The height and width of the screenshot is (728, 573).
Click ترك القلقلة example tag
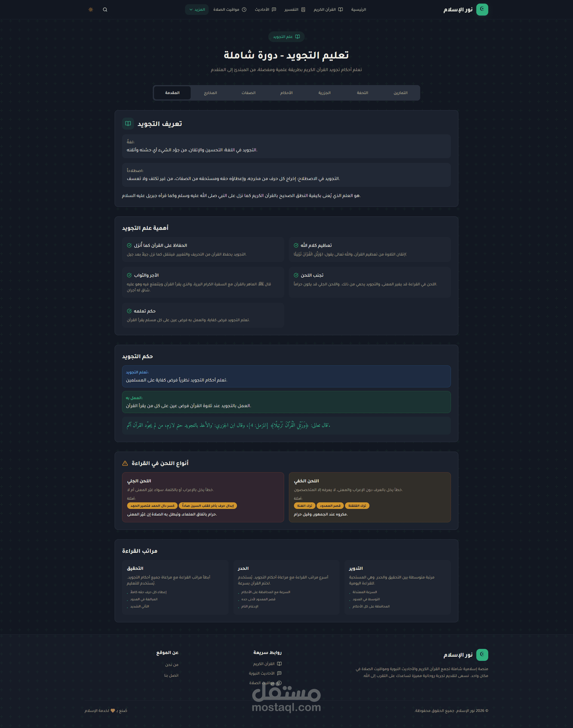[357, 506]
